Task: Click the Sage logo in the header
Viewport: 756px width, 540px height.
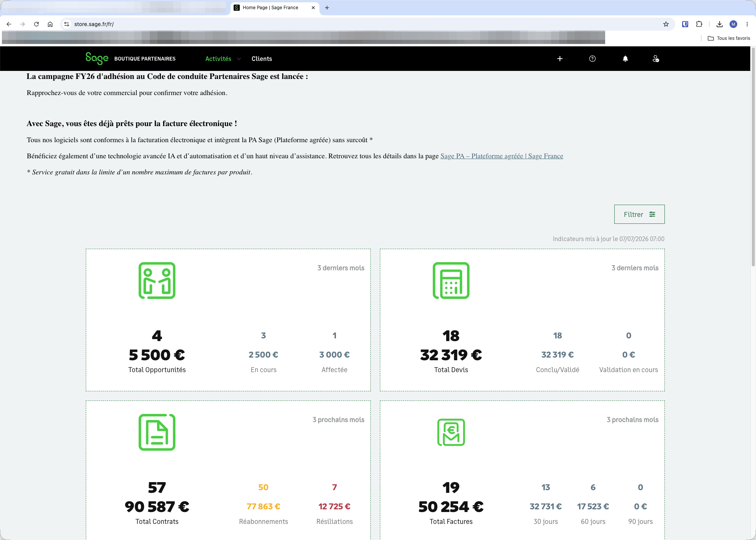Action: click(97, 58)
